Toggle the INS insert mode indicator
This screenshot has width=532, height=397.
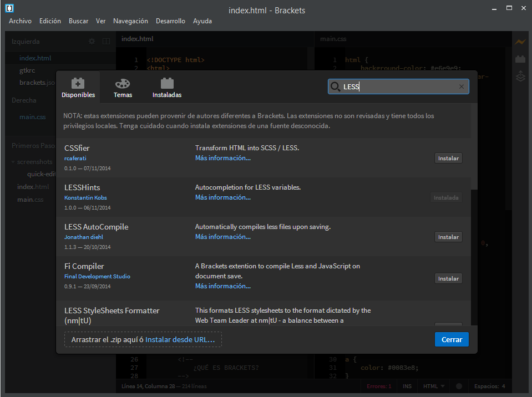[407, 386]
